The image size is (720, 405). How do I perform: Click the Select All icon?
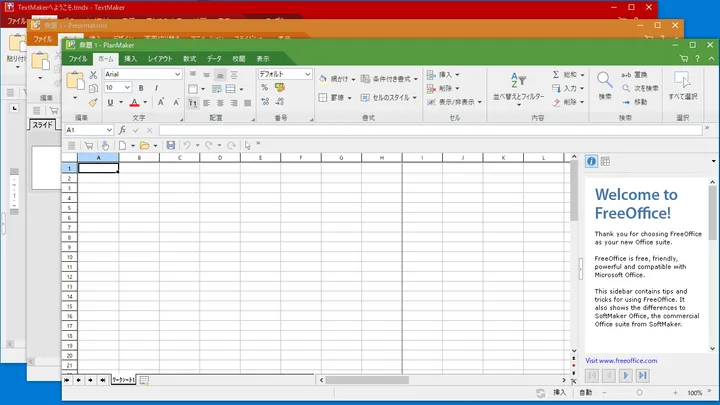click(682, 81)
